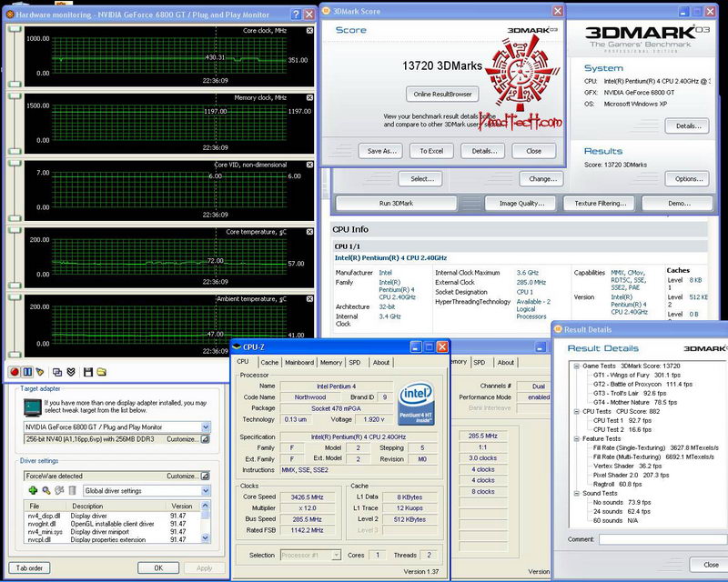
Task: Click the driver file list scroll down arrow
Action: pos(206,538)
